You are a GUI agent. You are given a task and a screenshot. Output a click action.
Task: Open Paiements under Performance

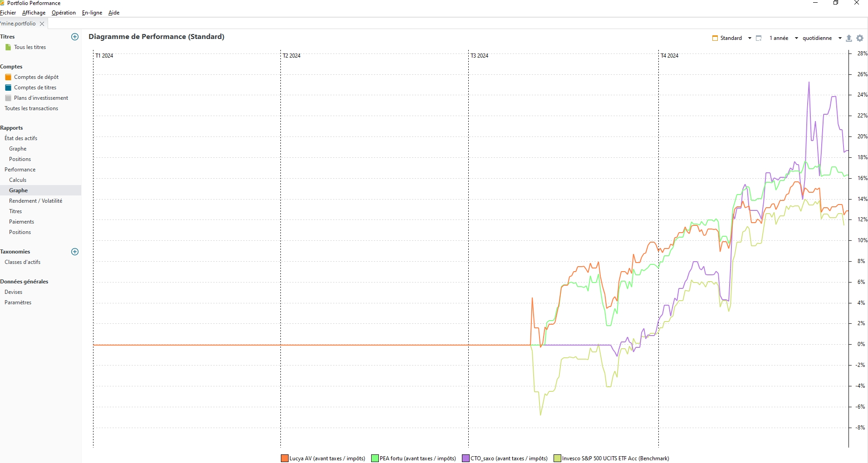click(x=22, y=222)
